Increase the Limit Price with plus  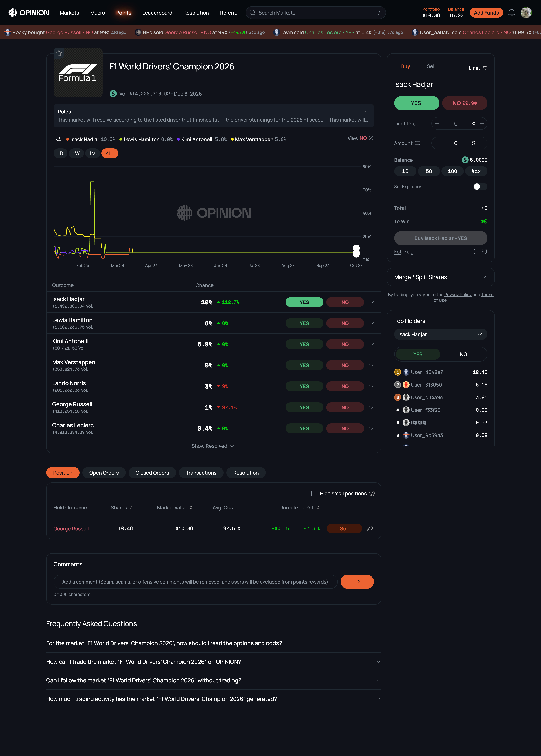[482, 123]
